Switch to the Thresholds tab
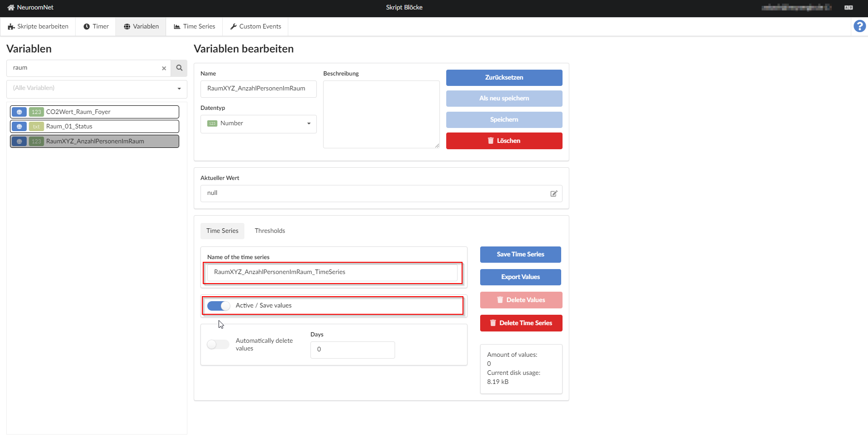 pyautogui.click(x=270, y=231)
